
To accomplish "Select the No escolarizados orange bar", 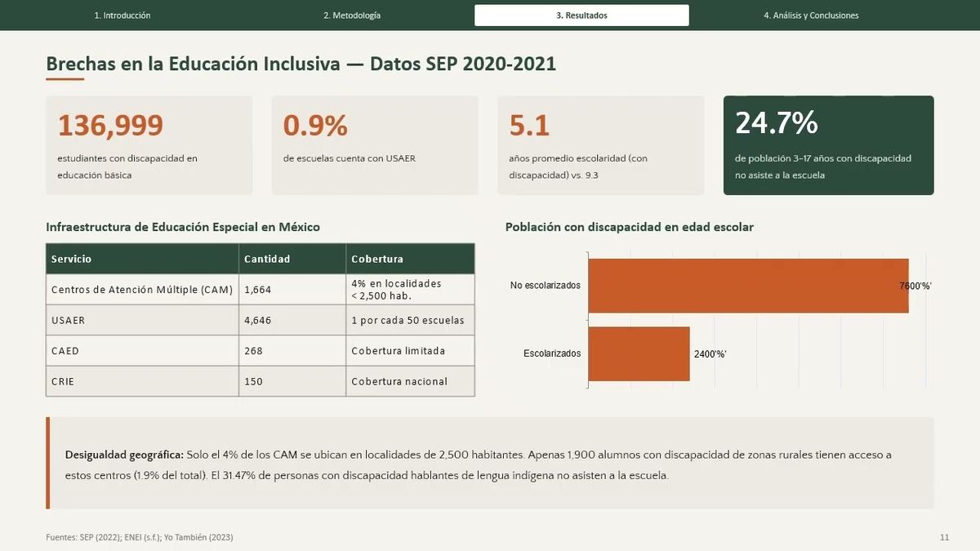I will tap(748, 286).
